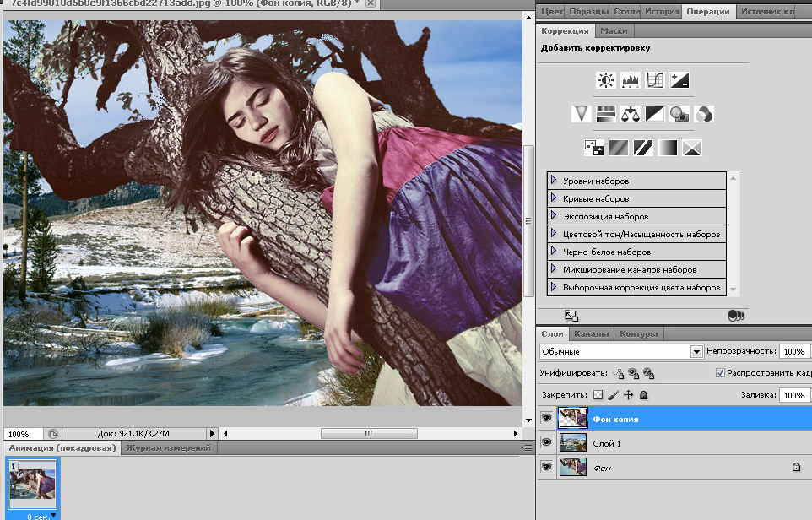The height and width of the screenshot is (520, 812).
Task: Open the Образцы tab
Action: [589, 11]
